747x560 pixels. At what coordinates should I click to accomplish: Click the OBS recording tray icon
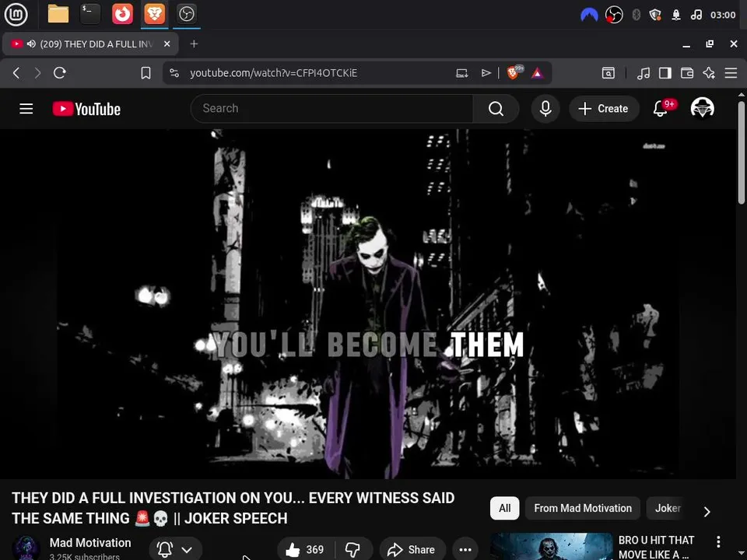pos(614,15)
